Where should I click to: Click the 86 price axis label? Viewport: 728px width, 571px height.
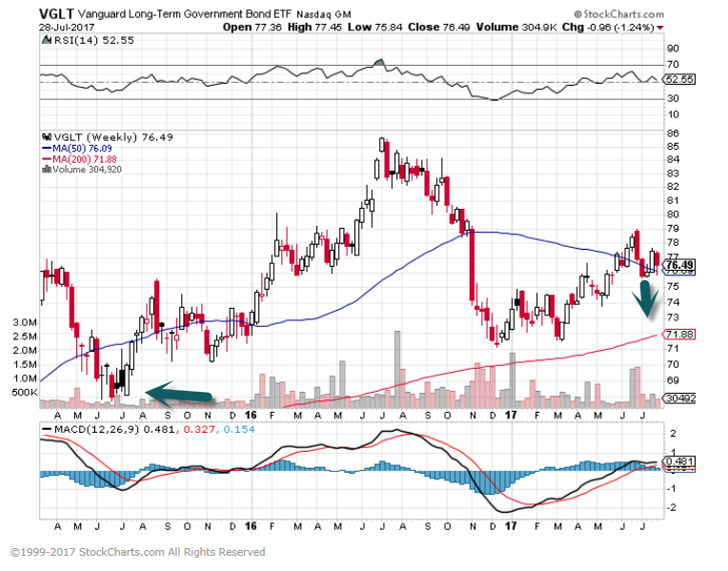tap(673, 133)
